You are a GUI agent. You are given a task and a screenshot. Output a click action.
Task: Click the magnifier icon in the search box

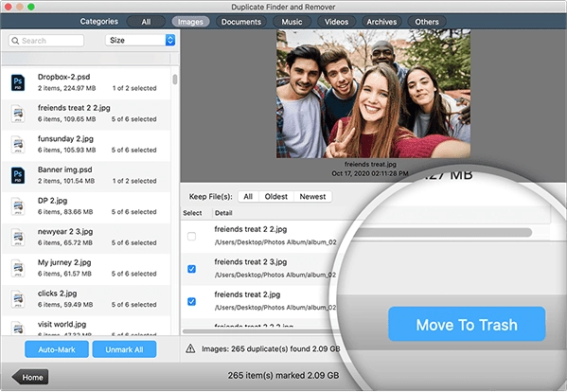(x=15, y=41)
